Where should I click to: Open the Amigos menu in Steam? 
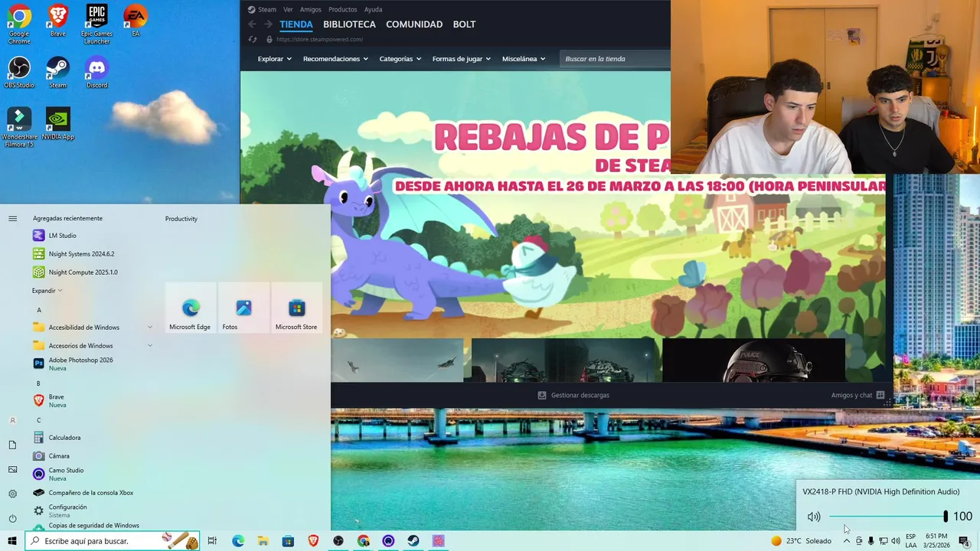point(311,9)
